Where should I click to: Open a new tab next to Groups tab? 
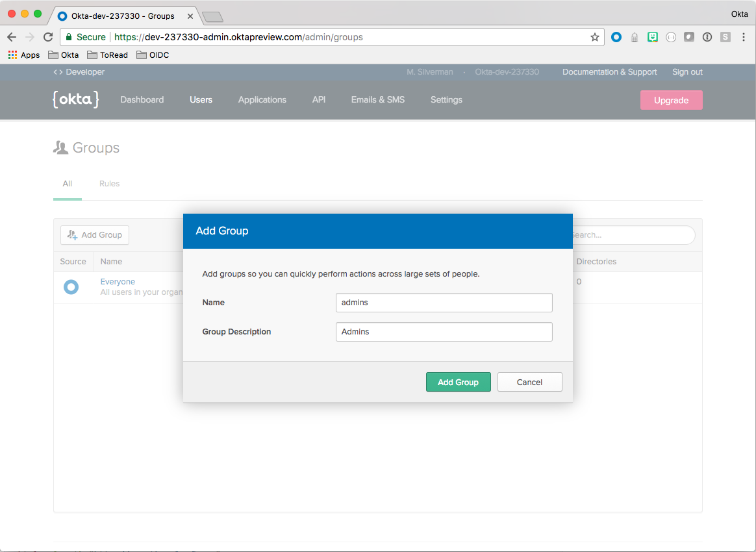(212, 16)
